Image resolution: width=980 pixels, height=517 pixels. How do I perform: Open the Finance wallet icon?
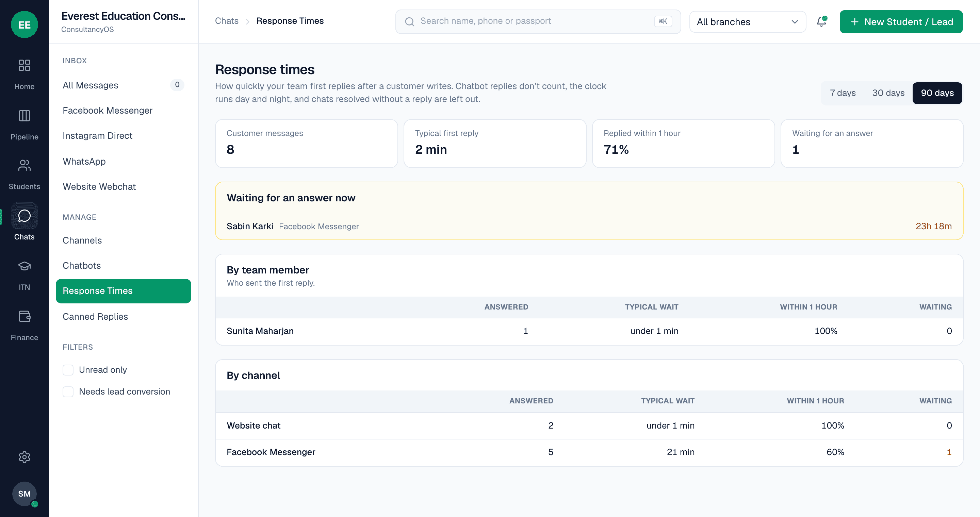(x=24, y=316)
